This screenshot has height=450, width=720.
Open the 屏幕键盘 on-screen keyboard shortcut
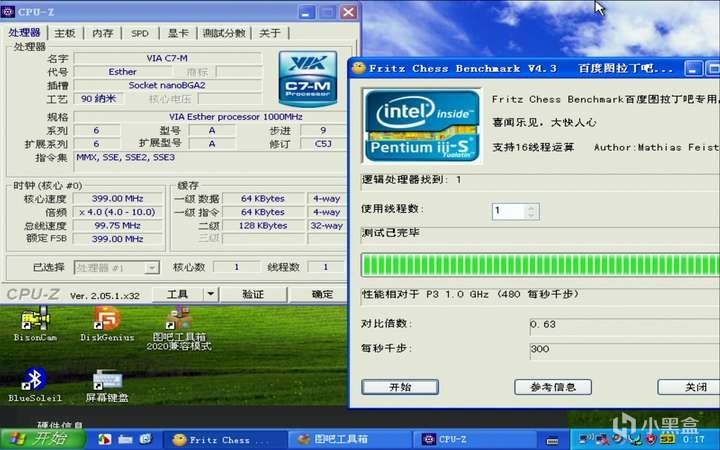(x=107, y=385)
